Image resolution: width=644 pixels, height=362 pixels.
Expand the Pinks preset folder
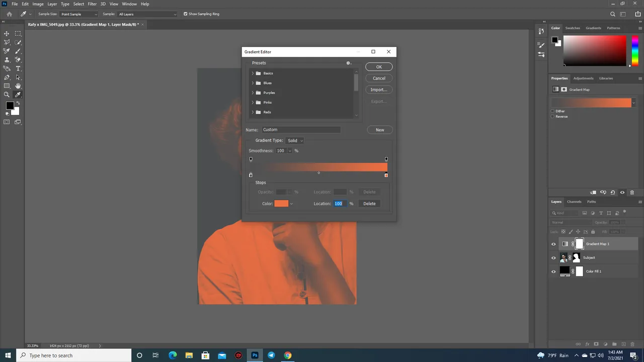(x=253, y=103)
